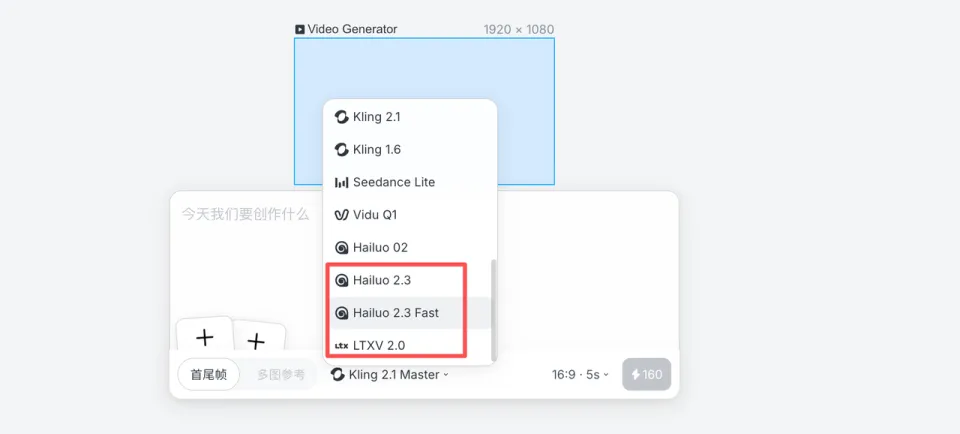Click the LTXV 2.0 ltx logo icon
This screenshot has height=434, width=960.
[342, 346]
